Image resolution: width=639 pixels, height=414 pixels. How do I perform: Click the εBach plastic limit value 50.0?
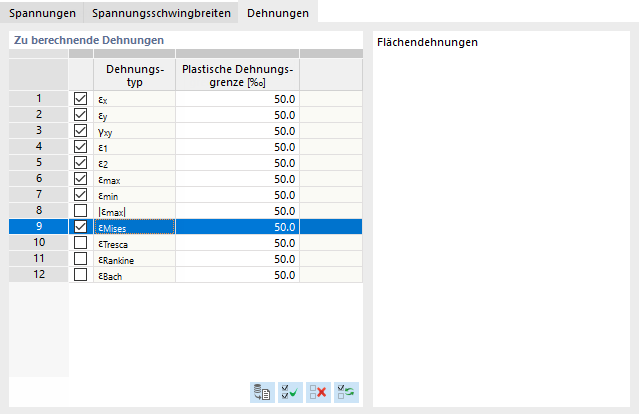(x=238, y=275)
